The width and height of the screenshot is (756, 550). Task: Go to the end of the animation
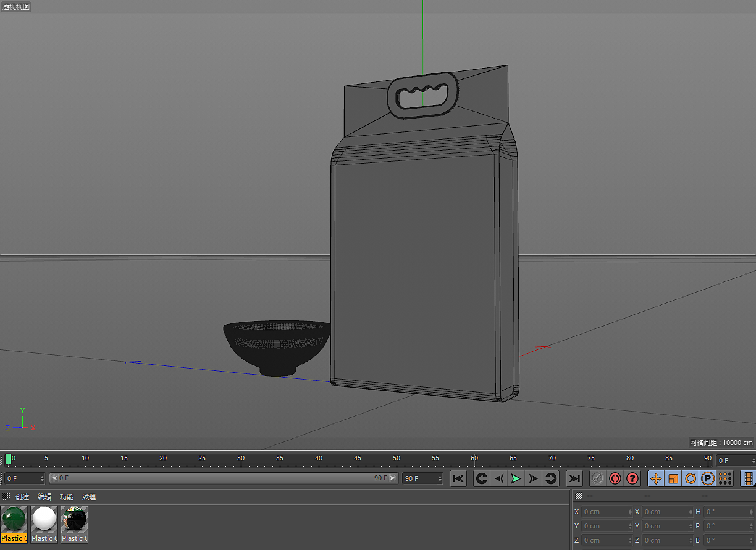tap(574, 478)
